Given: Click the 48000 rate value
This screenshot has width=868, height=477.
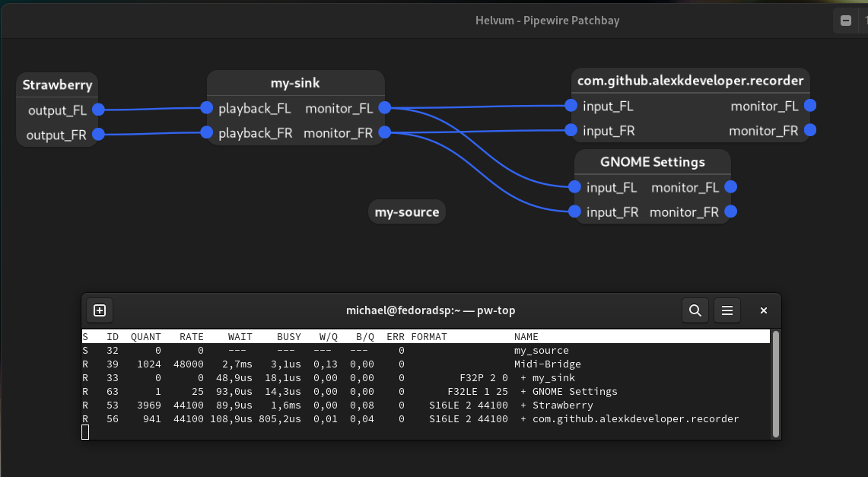Looking at the screenshot, I should pyautogui.click(x=188, y=364).
